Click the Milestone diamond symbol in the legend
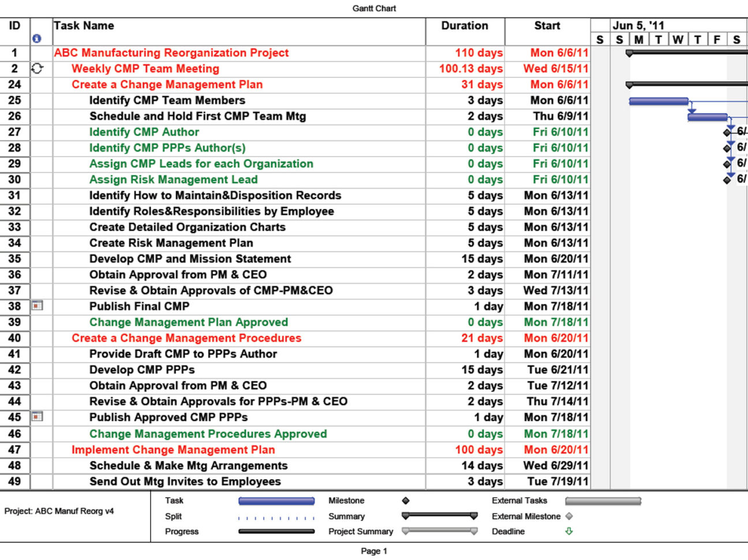Viewport: 748px width, 560px height. click(404, 501)
